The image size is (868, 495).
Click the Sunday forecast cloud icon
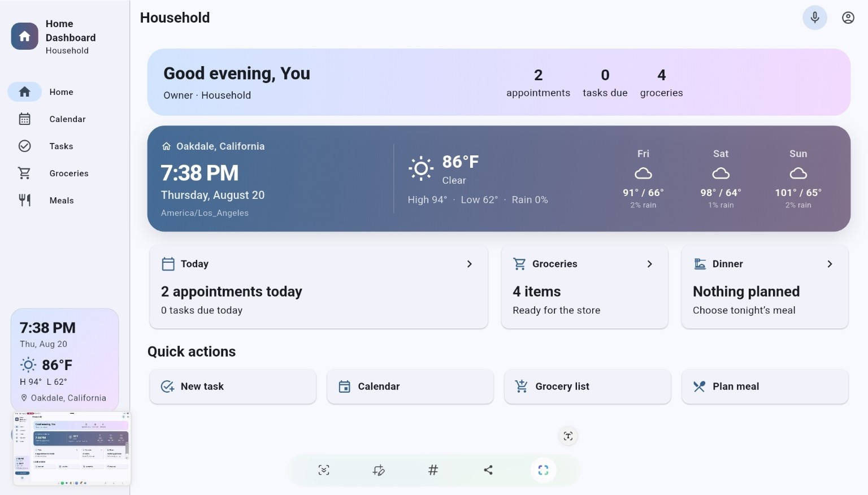(798, 173)
